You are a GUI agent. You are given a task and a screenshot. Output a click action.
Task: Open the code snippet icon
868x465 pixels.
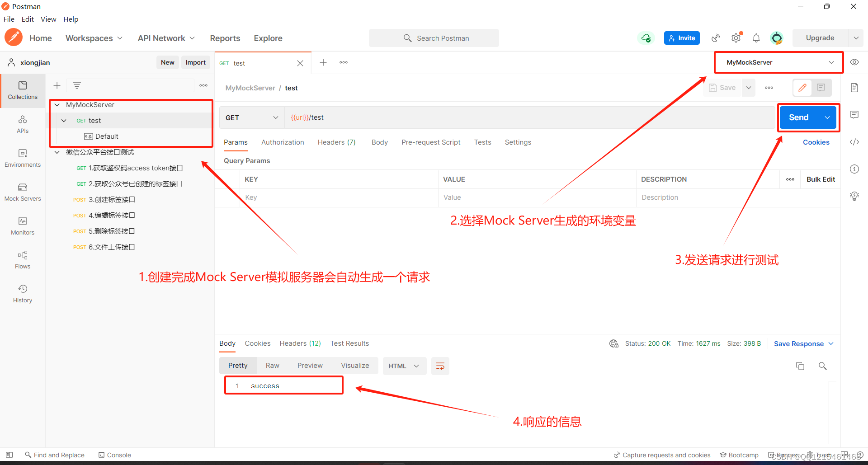coord(854,142)
